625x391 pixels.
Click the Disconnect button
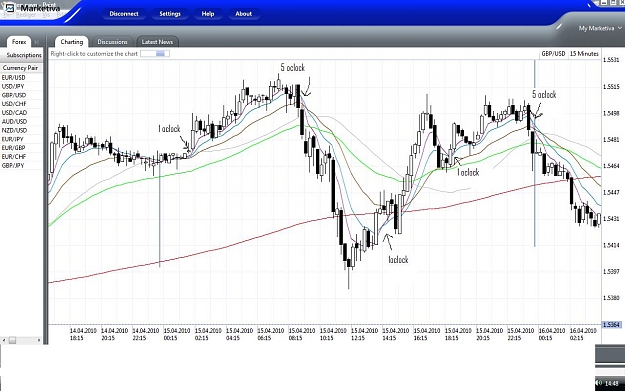(124, 14)
